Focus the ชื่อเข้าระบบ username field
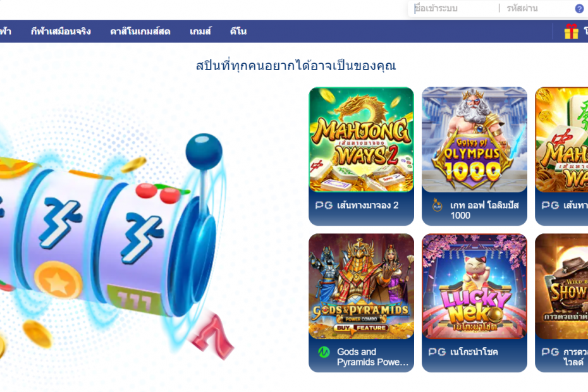This screenshot has width=588, height=392. (x=455, y=8)
